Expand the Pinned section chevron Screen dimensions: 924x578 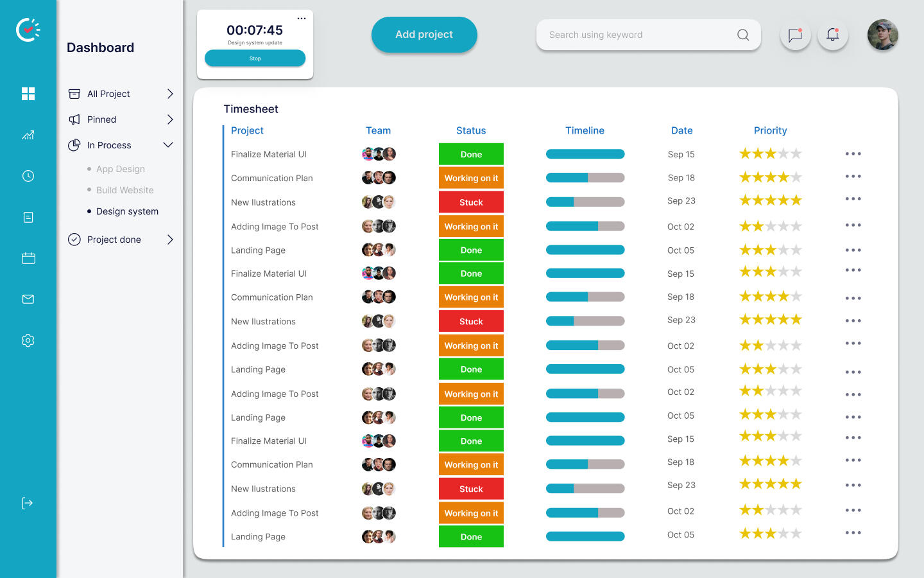click(170, 119)
